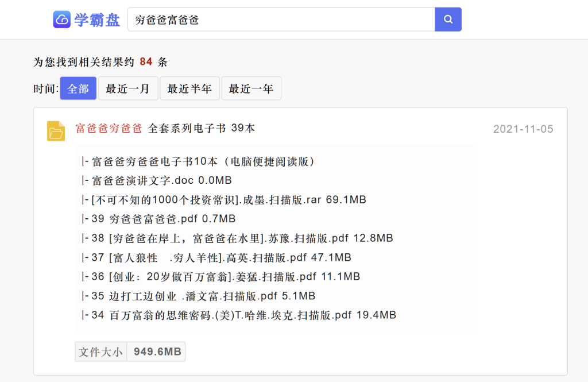The image size is (588, 382).
Task: Select the row 37 [富人狼性 .穷人羊性].高英
Action: (x=216, y=257)
